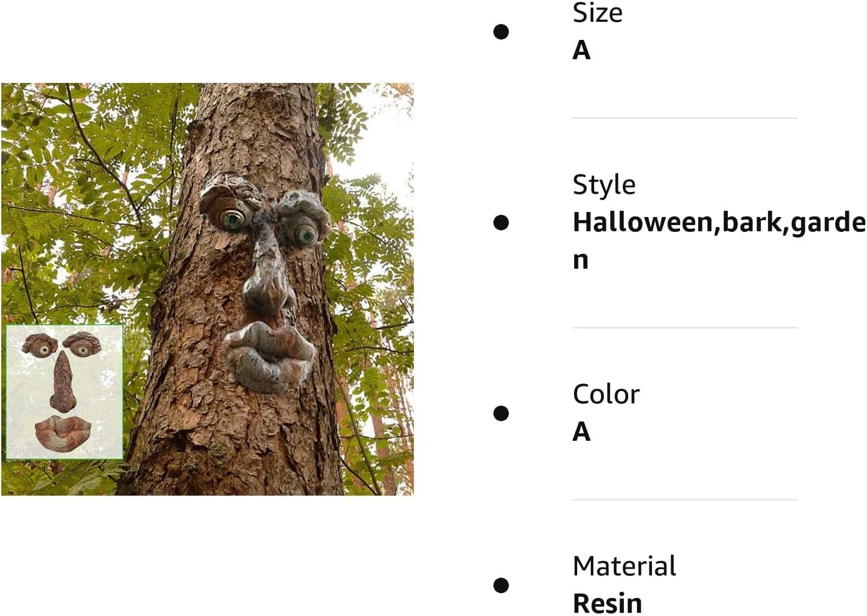Select the Halloween,bark,garden style value

coord(719,241)
